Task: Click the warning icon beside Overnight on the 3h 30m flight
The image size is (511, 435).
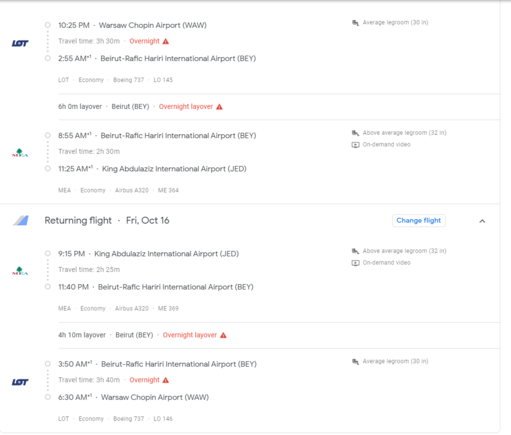Action: (166, 41)
